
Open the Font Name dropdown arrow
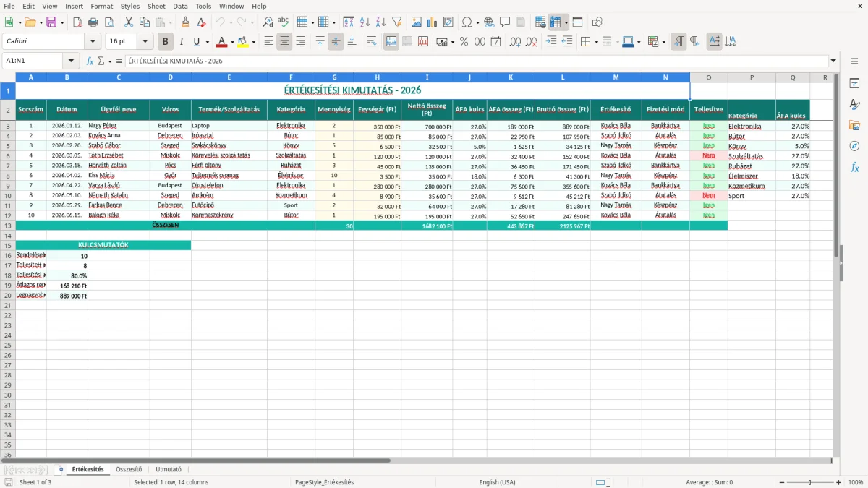point(92,42)
